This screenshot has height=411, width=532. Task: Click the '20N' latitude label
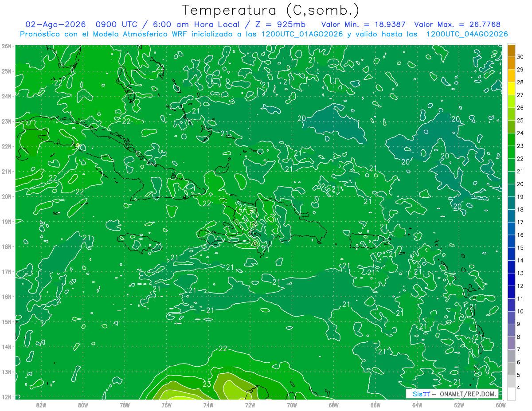click(x=7, y=196)
